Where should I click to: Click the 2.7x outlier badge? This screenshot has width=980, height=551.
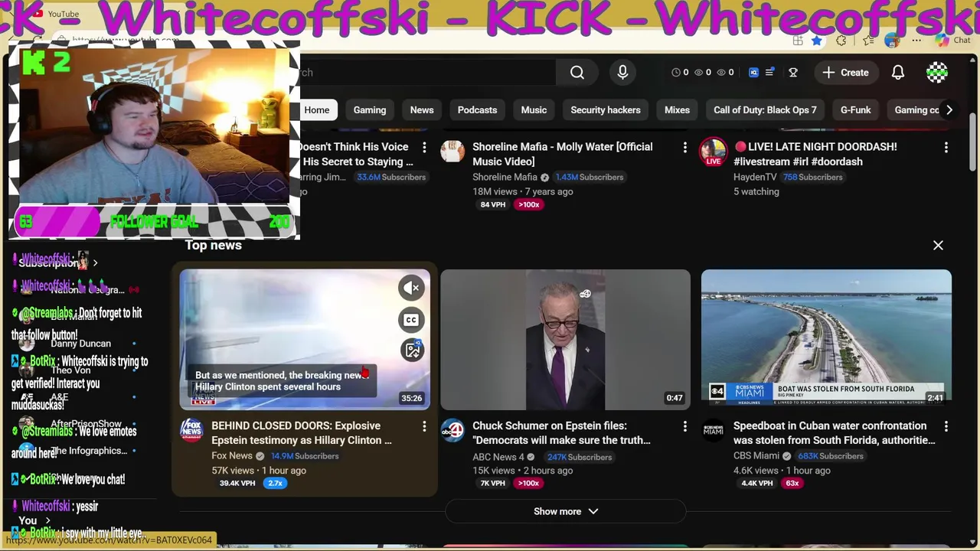[x=275, y=484]
